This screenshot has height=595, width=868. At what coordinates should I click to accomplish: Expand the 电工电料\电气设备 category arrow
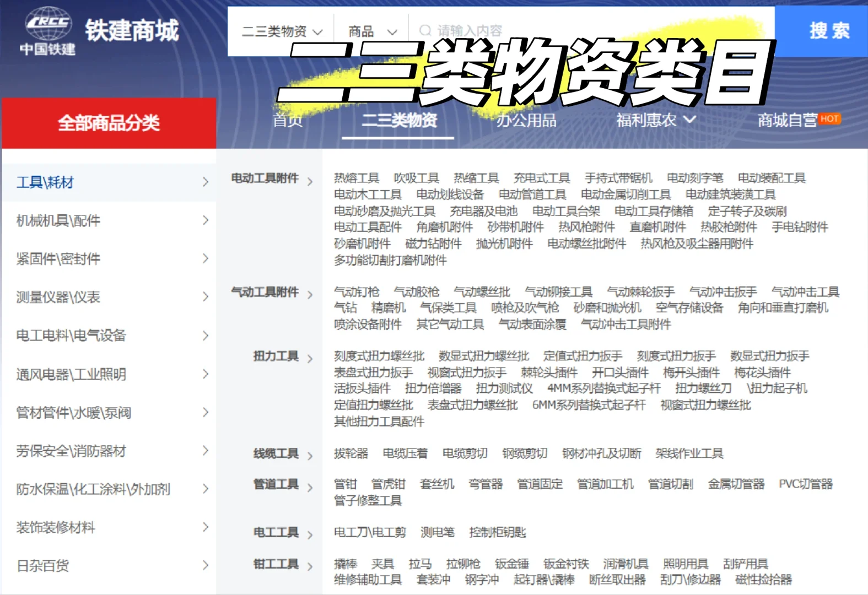[x=206, y=336]
